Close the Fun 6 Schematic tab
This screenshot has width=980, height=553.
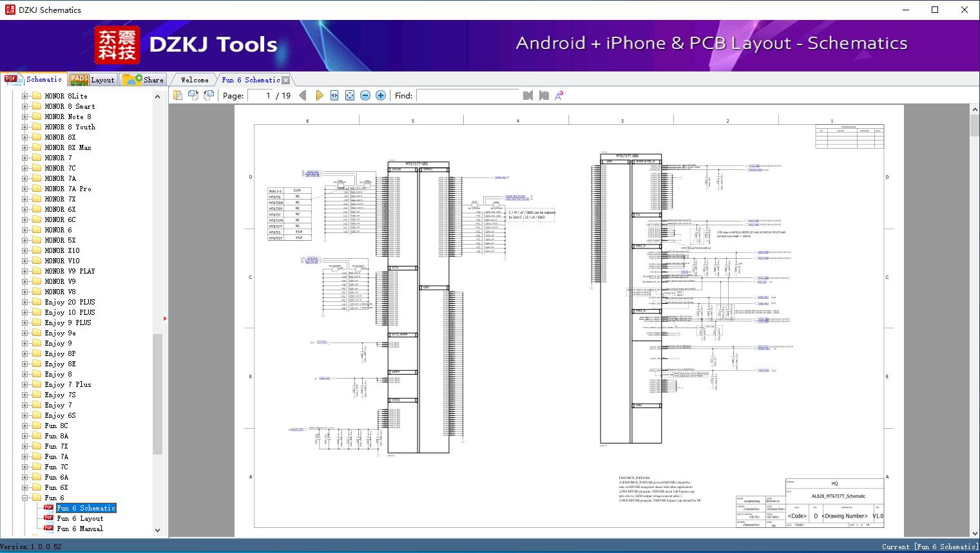[285, 80]
